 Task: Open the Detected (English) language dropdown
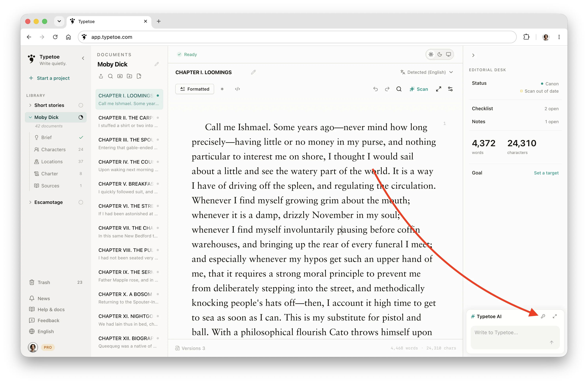[x=427, y=72]
